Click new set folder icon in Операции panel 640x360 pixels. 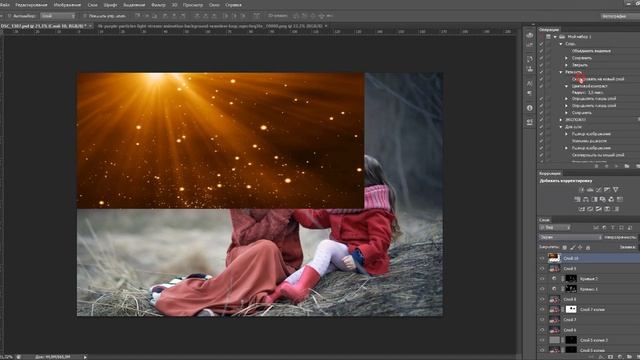(x=627, y=167)
